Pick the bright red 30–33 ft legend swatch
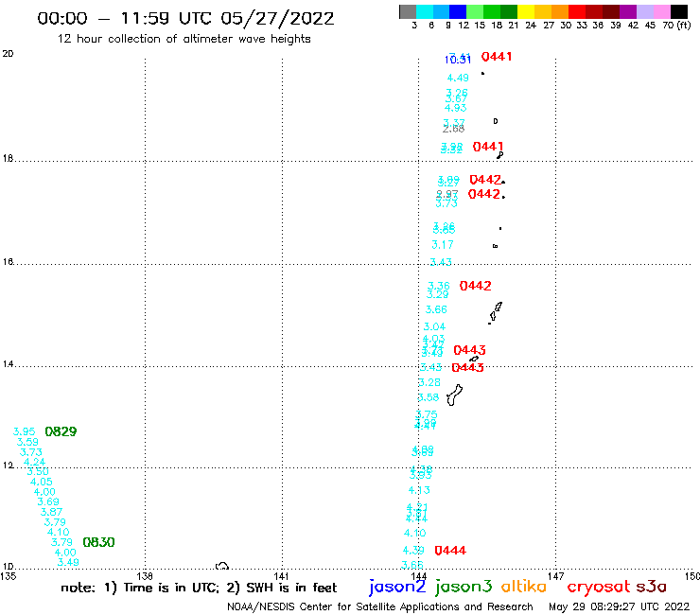Screen dimensions: 700x615 click(577, 11)
